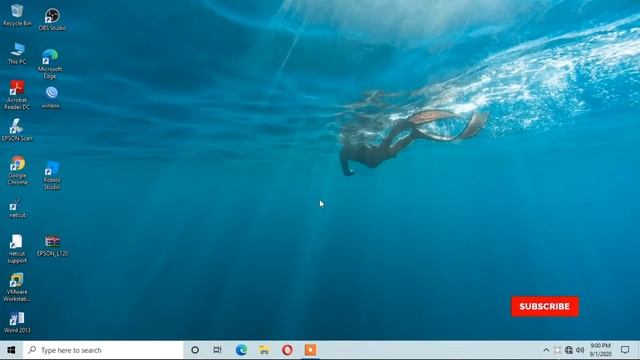Viewport: 640px width, 360px height.
Task: Open the Action Center notifications
Action: pyautogui.click(x=625, y=350)
